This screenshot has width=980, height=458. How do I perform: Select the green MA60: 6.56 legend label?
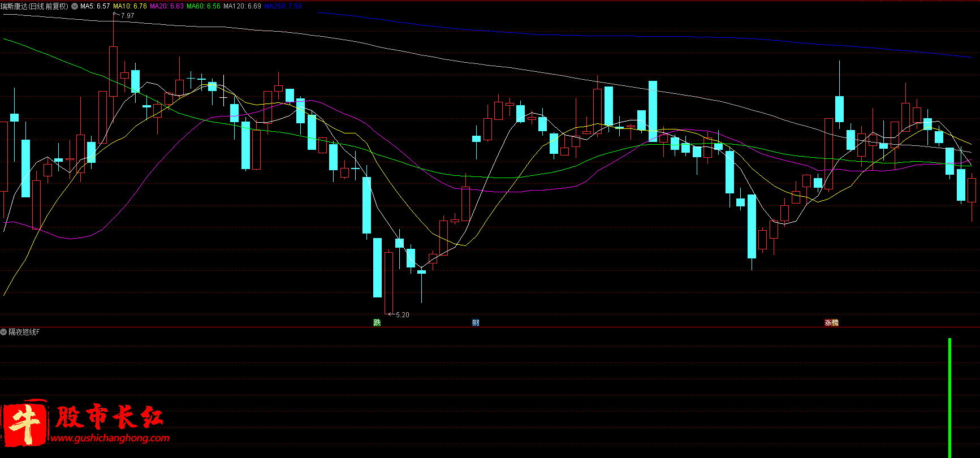click(204, 6)
